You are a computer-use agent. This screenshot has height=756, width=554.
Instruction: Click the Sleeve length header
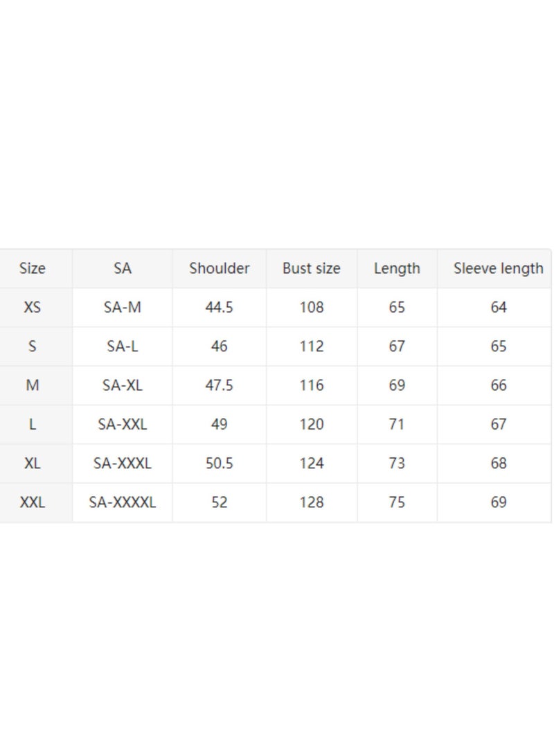point(498,269)
